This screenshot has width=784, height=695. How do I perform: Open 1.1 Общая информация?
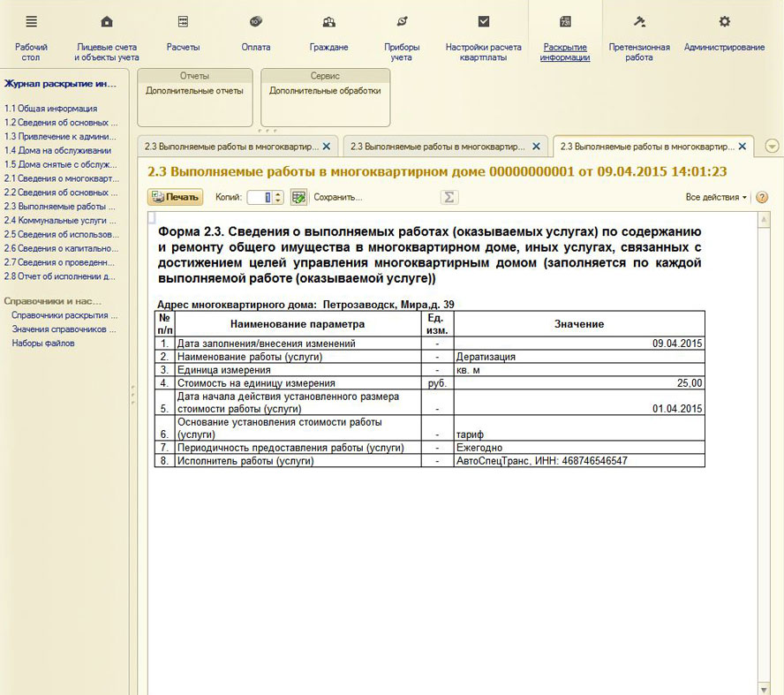pos(50,109)
